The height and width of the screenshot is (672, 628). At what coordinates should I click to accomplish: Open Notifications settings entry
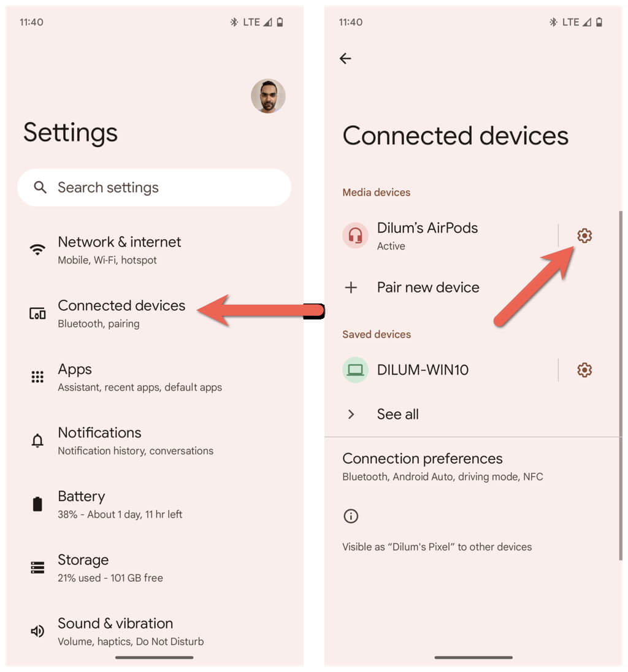[x=155, y=441]
